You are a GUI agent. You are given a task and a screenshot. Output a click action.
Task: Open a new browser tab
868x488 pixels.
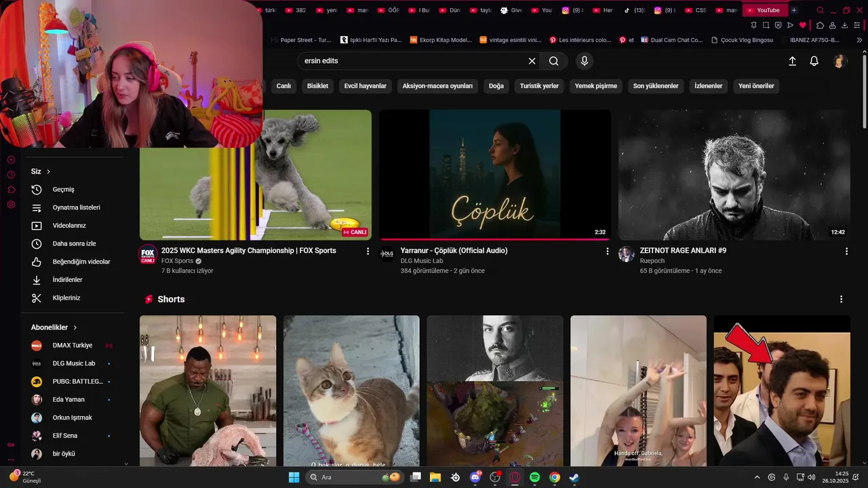tap(794, 10)
